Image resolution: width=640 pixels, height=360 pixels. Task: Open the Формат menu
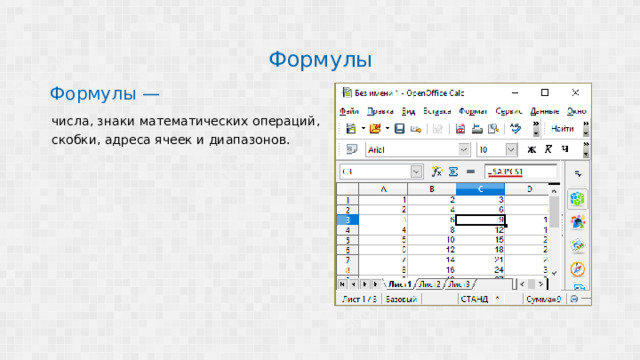473,111
